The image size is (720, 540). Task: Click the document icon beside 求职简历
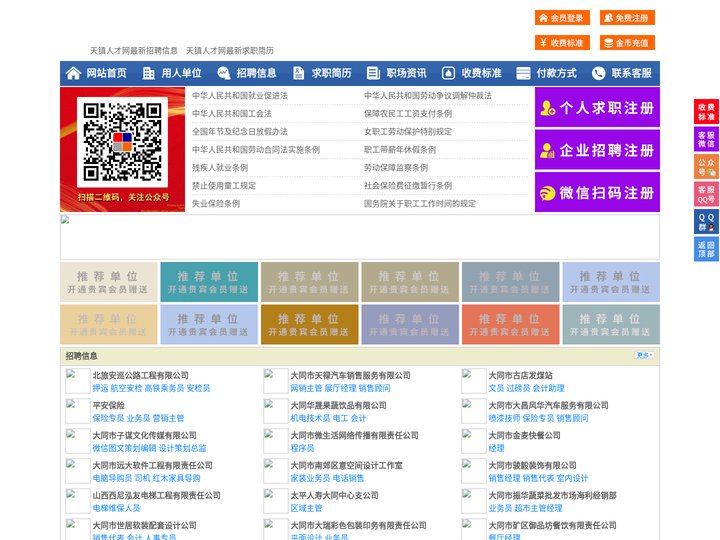tap(298, 73)
